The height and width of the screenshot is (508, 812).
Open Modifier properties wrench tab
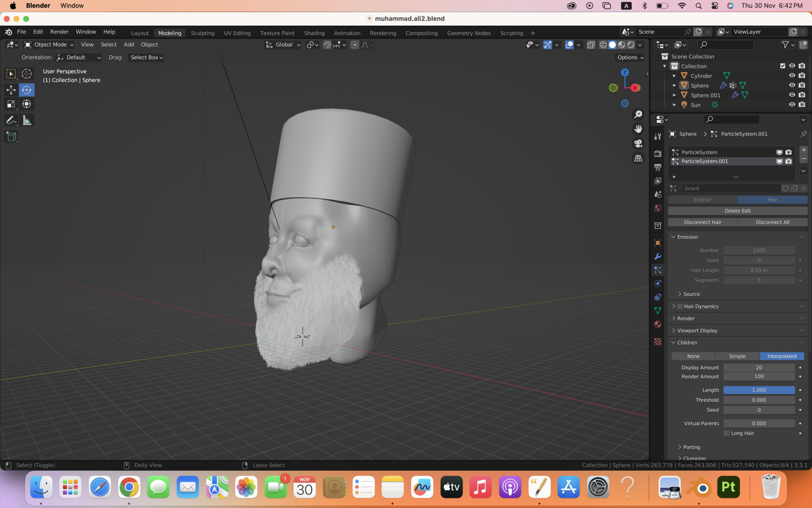pyautogui.click(x=658, y=257)
